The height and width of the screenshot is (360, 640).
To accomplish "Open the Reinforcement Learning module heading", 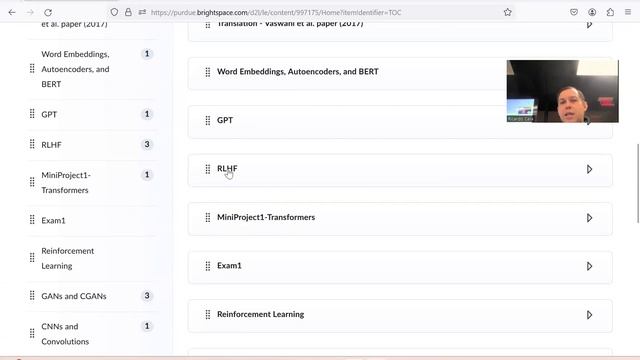I will coord(260,314).
